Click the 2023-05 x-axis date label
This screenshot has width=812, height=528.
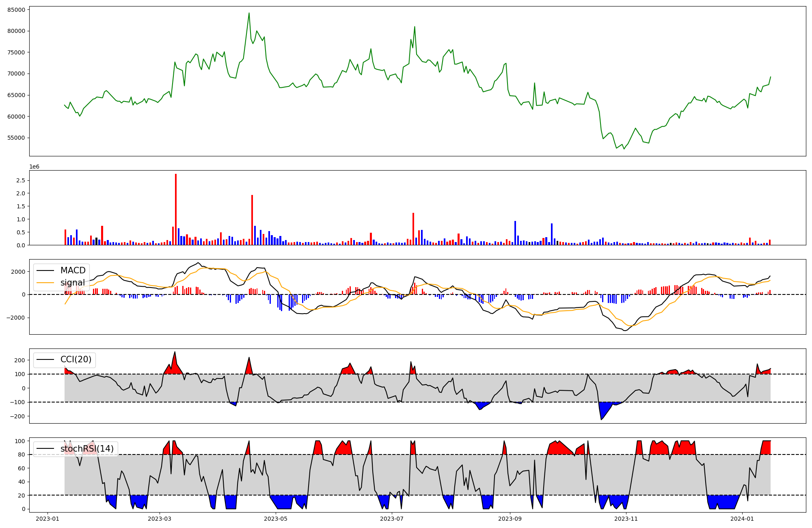276,519
